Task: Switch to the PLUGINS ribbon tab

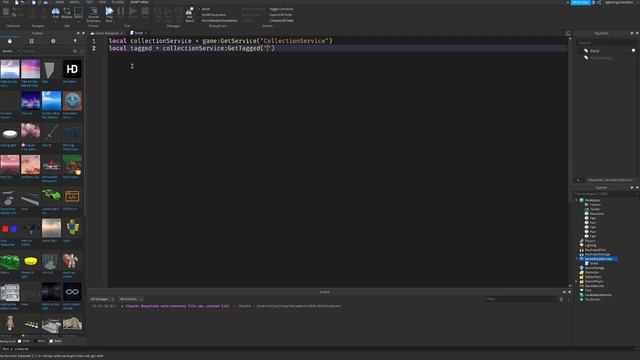Action: tap(118, 2)
